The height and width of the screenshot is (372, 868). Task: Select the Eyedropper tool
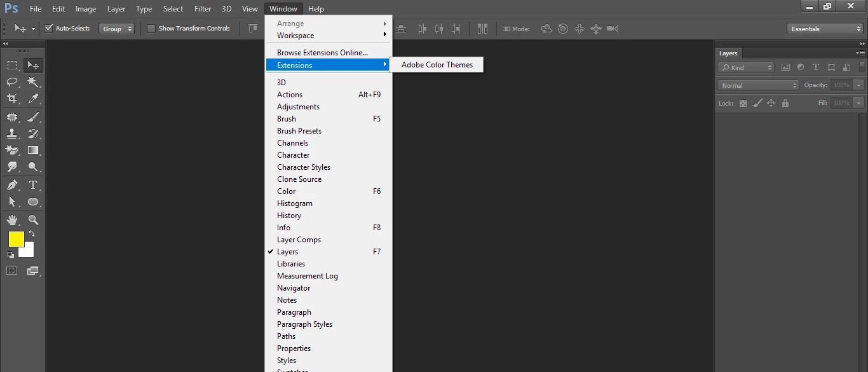tap(33, 99)
